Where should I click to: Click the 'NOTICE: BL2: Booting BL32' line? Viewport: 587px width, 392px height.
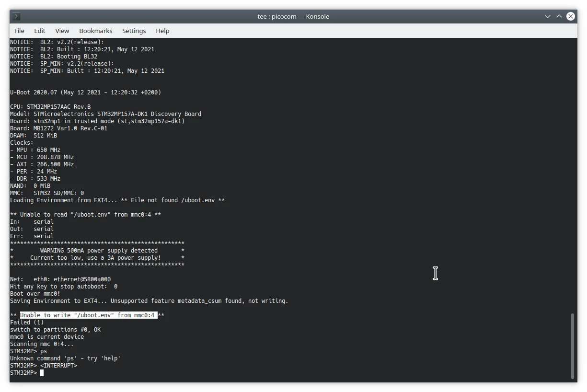tap(54, 57)
